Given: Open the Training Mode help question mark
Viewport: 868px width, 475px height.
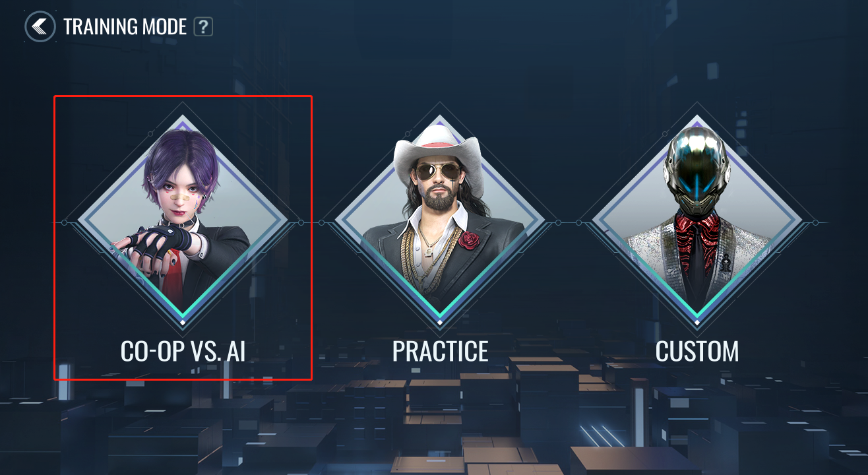Looking at the screenshot, I should tap(203, 27).
